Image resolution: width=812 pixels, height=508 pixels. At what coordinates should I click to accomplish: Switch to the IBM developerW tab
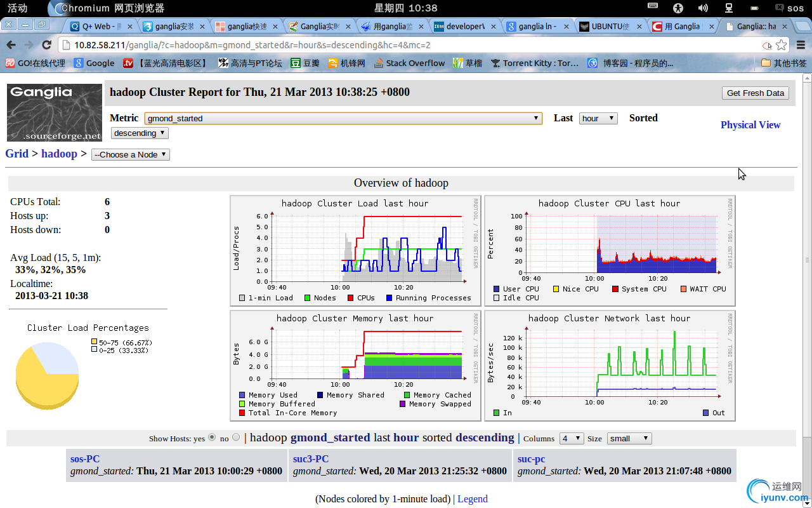tap(466, 26)
